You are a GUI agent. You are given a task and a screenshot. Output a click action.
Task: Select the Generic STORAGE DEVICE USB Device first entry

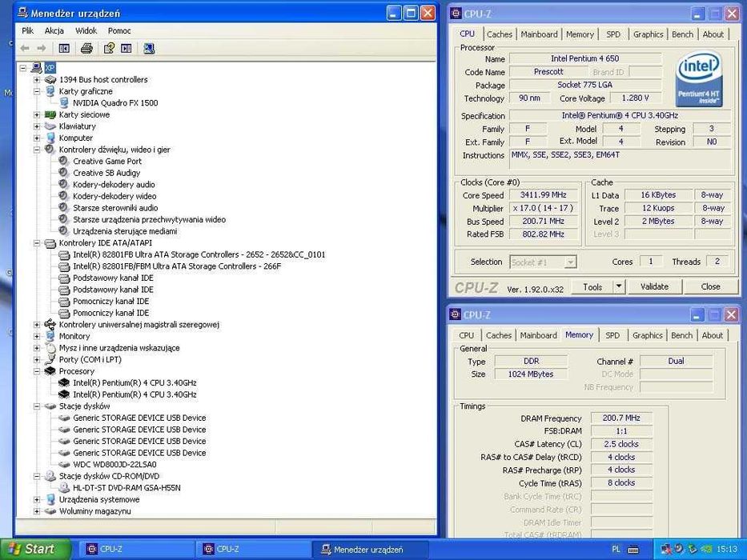click(x=139, y=418)
